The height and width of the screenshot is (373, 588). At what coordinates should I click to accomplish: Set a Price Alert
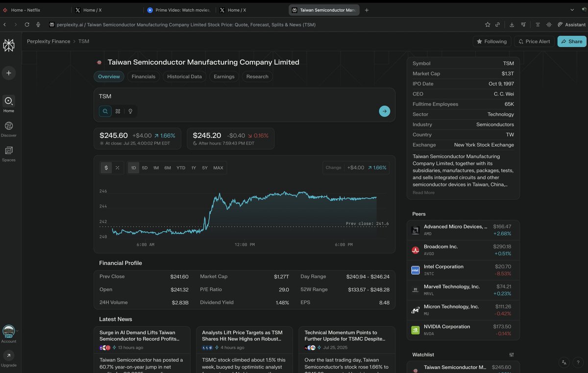pos(534,42)
